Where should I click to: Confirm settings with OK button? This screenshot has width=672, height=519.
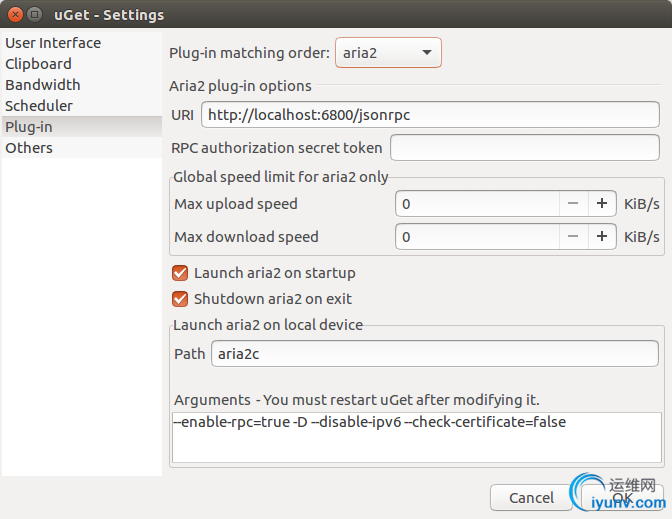623,498
